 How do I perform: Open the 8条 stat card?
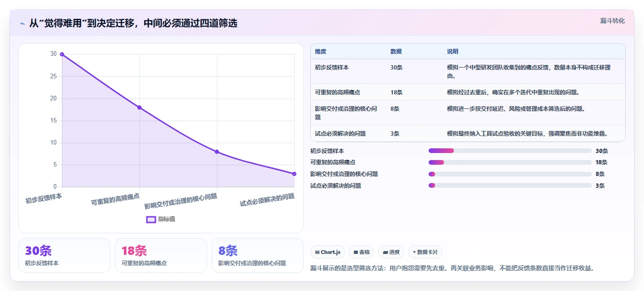[x=258, y=255]
